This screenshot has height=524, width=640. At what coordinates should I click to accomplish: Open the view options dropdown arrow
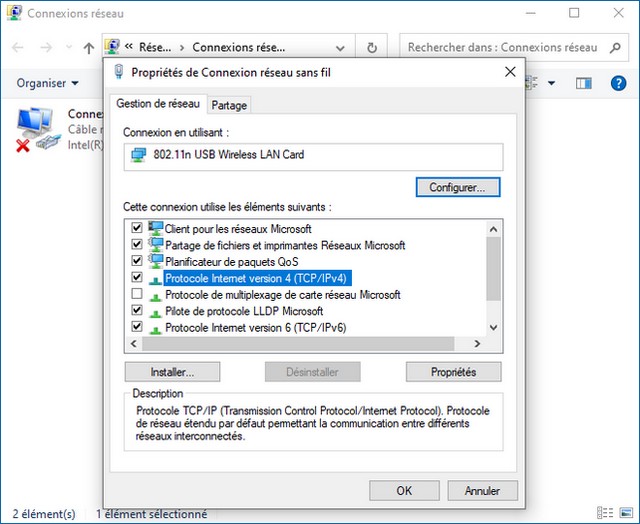pos(551,83)
